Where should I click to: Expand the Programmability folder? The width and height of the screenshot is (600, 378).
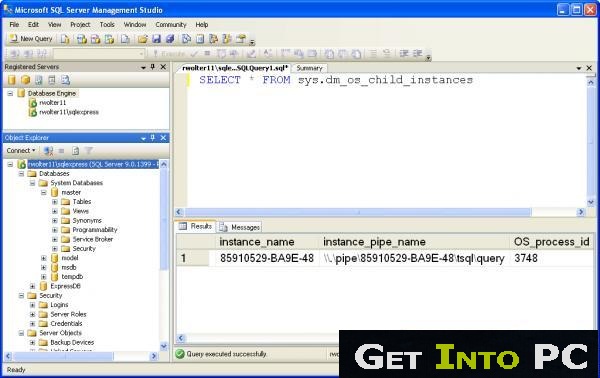click(55, 230)
